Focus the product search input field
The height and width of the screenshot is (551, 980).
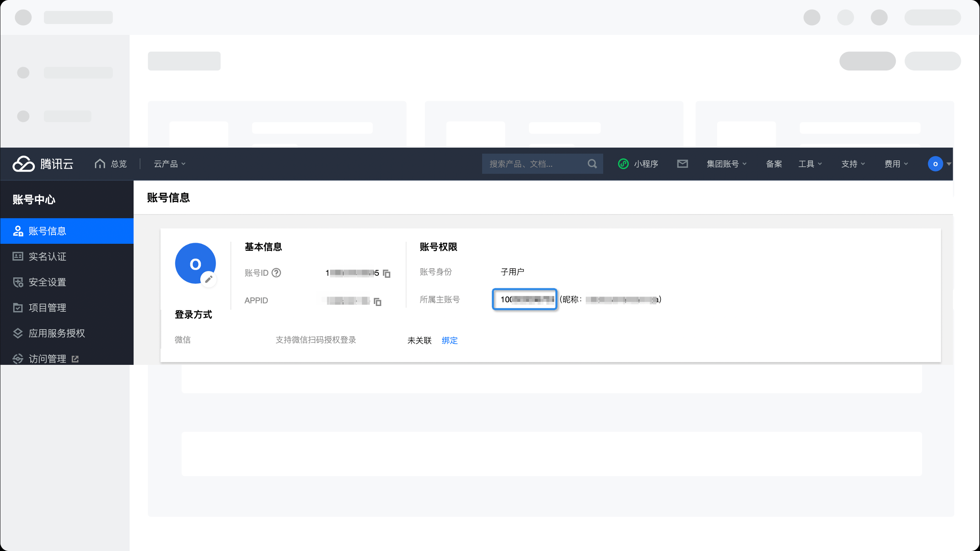click(535, 164)
